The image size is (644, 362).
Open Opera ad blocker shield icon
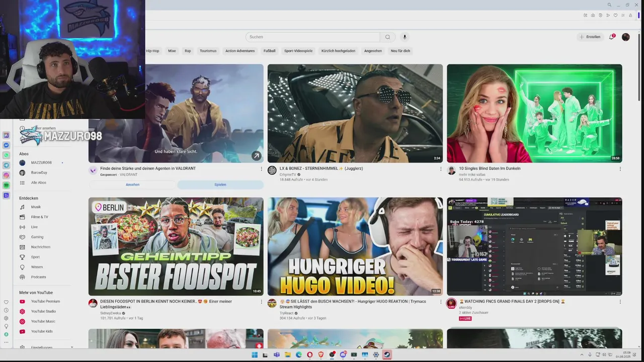600,15
